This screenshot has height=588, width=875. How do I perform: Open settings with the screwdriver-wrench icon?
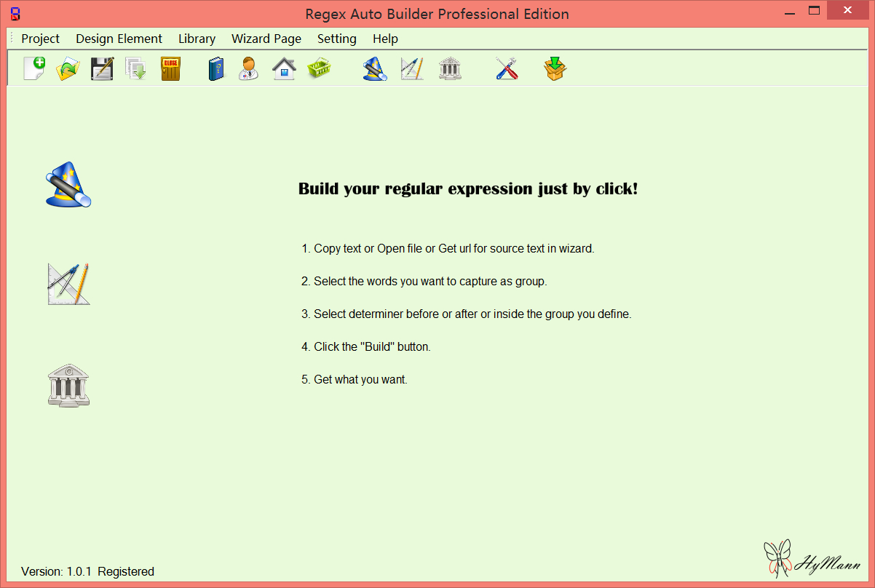(507, 69)
